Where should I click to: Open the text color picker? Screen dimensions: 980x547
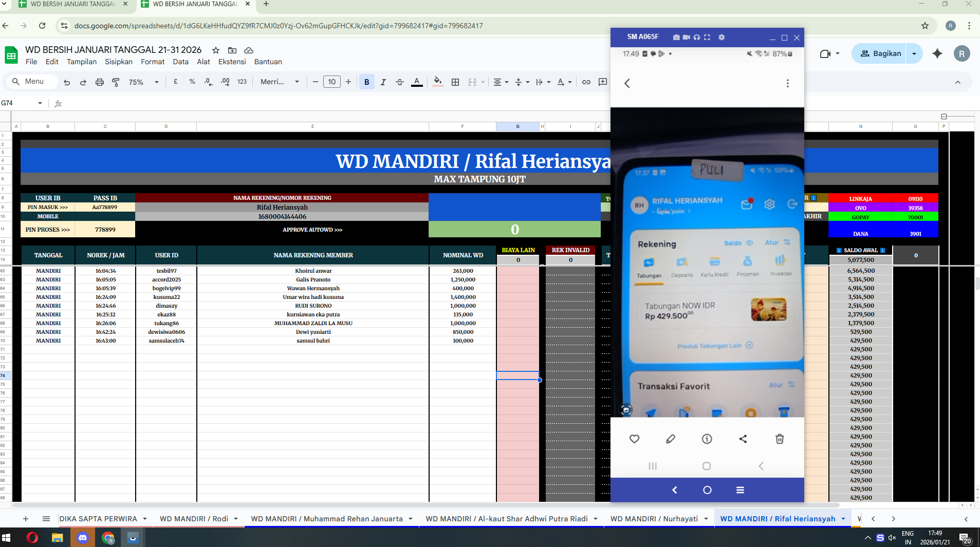[417, 82]
